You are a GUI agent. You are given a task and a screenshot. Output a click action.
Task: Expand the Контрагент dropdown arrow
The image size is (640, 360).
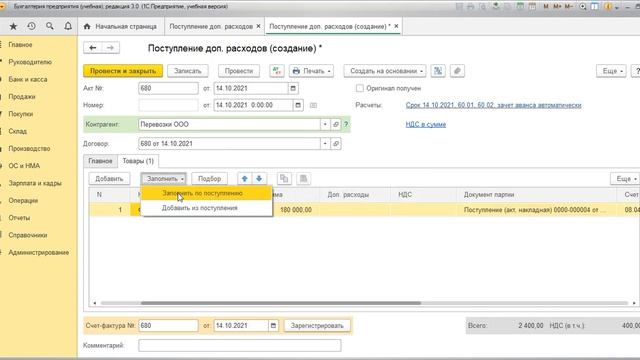[x=325, y=124]
